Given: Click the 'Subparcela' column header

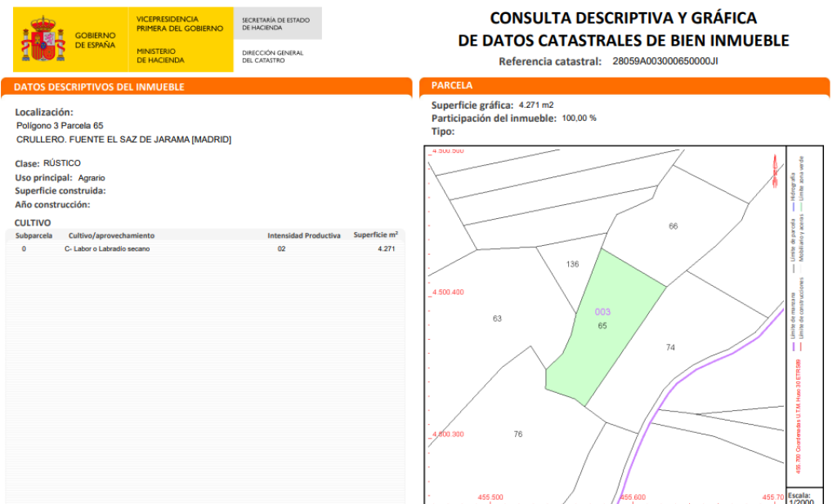Looking at the screenshot, I should (34, 236).
